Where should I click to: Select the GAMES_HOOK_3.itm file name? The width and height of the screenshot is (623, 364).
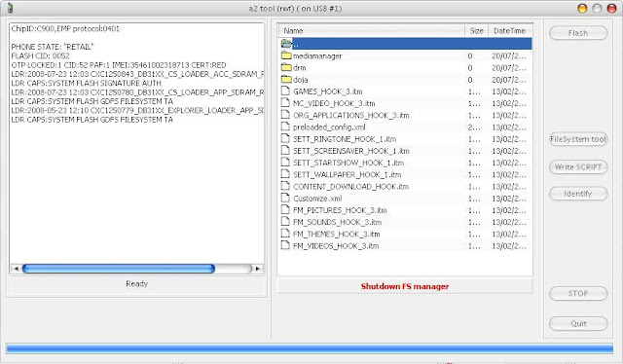click(327, 91)
